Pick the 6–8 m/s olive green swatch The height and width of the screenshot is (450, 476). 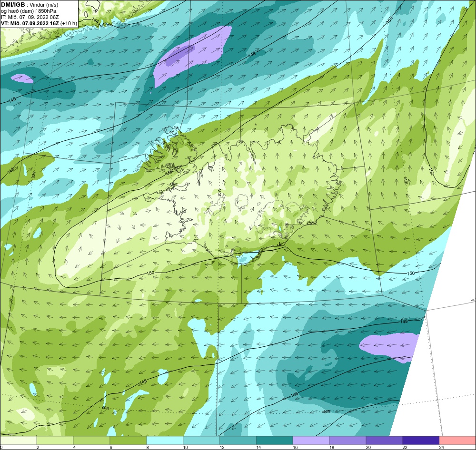click(x=128, y=440)
